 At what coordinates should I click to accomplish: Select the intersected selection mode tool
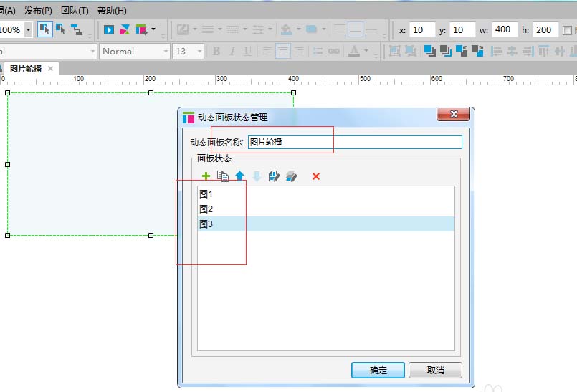coord(45,29)
